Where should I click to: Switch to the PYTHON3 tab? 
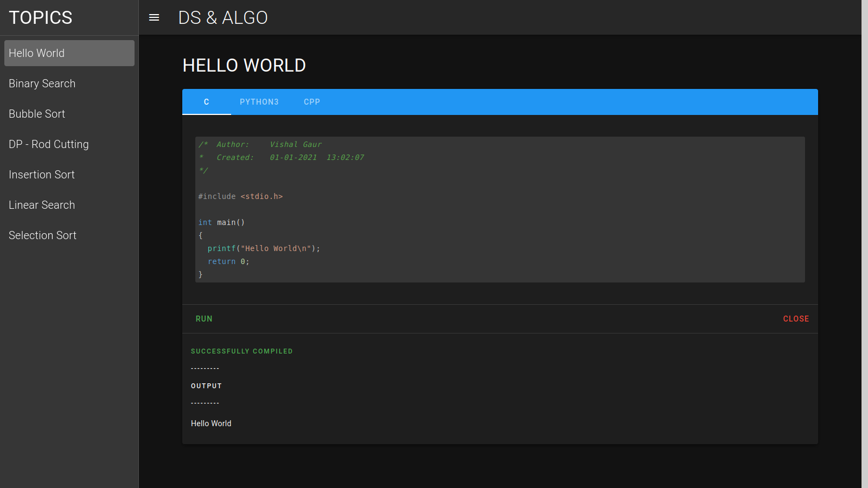[259, 102]
